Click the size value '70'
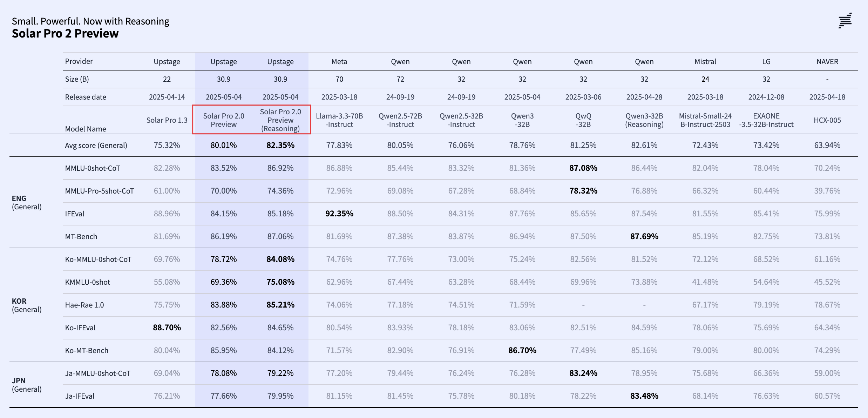 tap(339, 79)
